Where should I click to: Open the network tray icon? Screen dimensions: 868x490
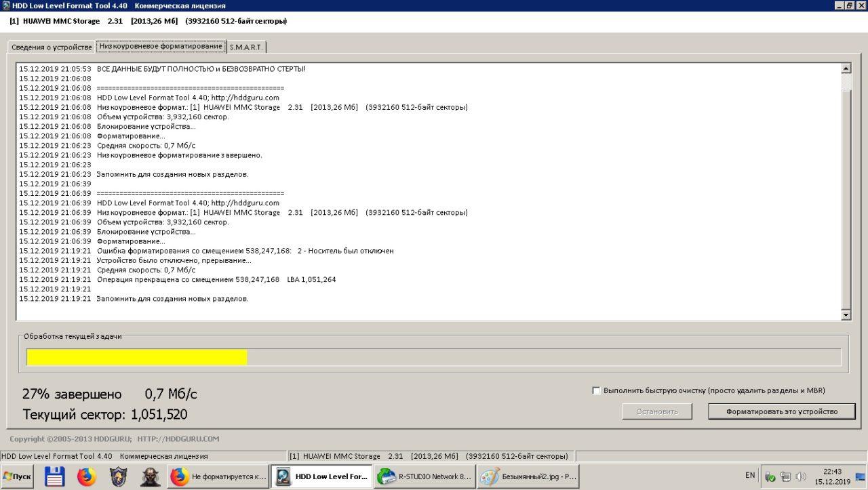(785, 476)
